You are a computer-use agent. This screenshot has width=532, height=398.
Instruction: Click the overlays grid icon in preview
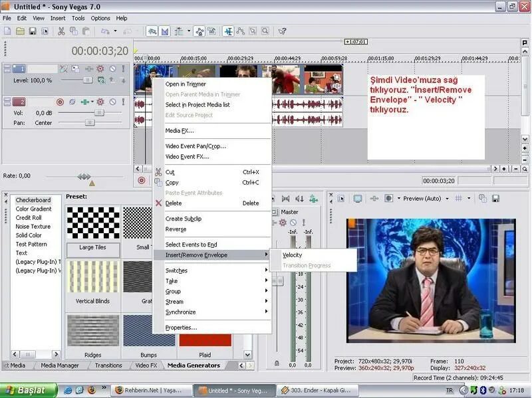tap(458, 199)
